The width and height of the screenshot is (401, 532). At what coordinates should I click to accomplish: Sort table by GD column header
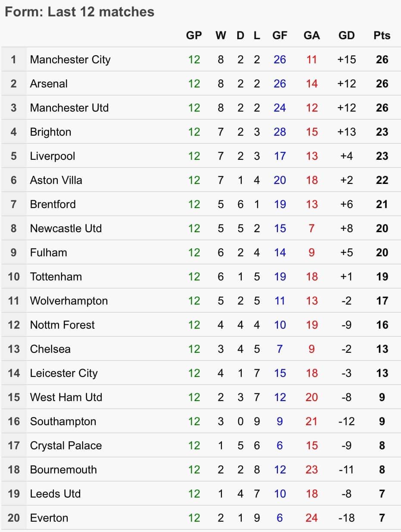click(347, 36)
